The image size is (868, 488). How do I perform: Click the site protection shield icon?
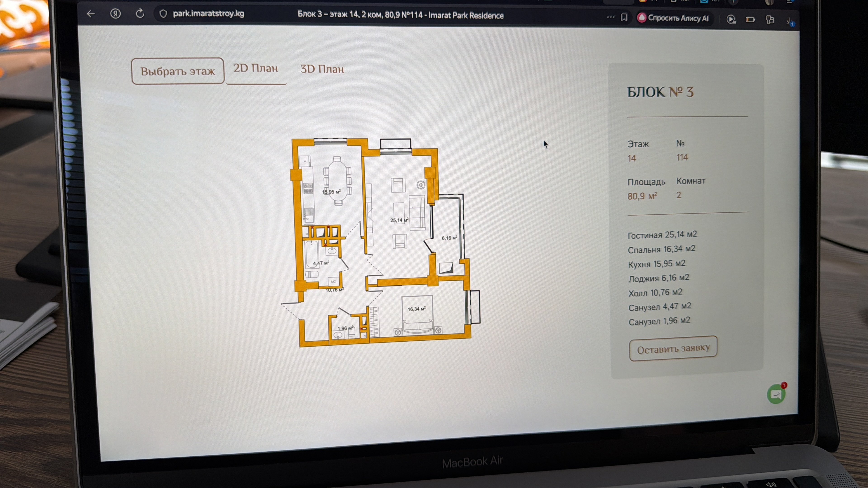tap(163, 14)
